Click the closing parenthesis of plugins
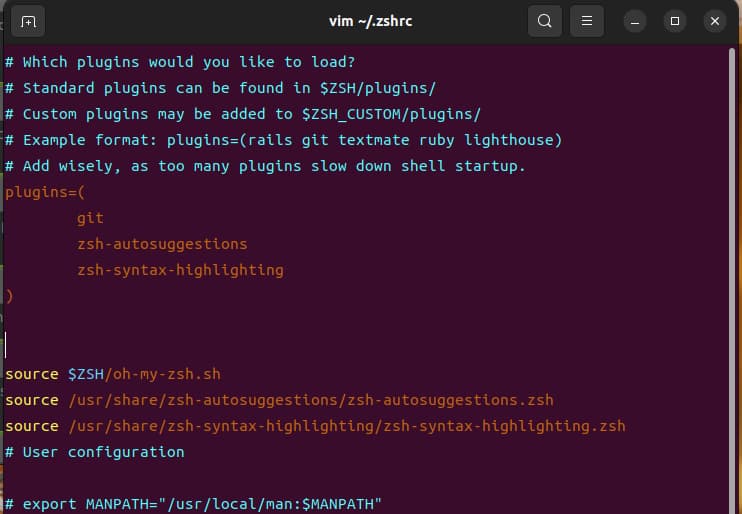The width and height of the screenshot is (742, 514). click(10, 296)
